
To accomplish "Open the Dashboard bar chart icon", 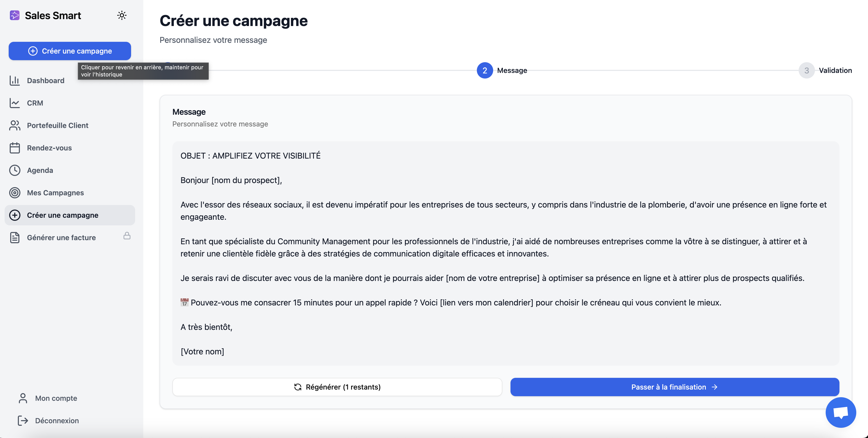I will coord(15,81).
